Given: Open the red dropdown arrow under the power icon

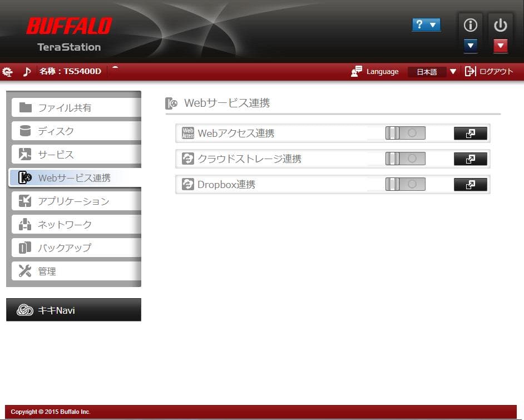Looking at the screenshot, I should click(x=500, y=46).
